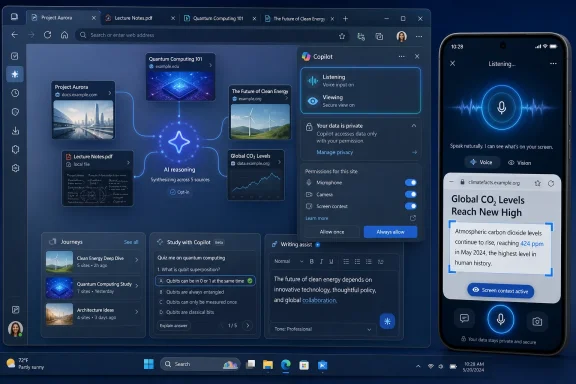Close the Copilot panel
Image resolution: width=576 pixels, height=384 pixels.
coord(417,56)
